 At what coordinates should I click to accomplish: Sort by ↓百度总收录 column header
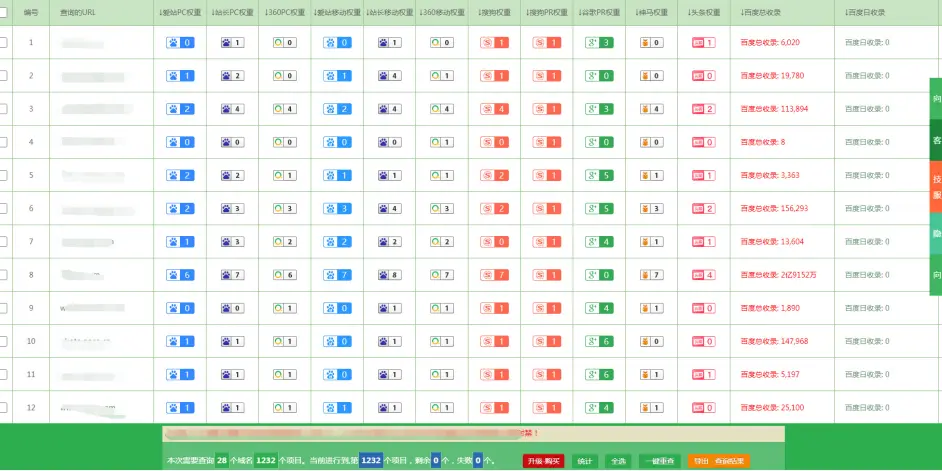[761, 12]
